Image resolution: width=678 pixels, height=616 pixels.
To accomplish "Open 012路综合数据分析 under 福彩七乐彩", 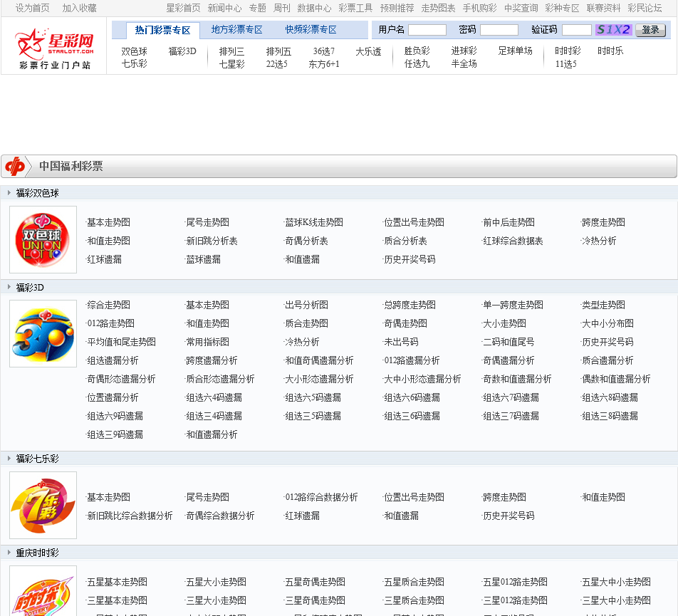I will [321, 497].
